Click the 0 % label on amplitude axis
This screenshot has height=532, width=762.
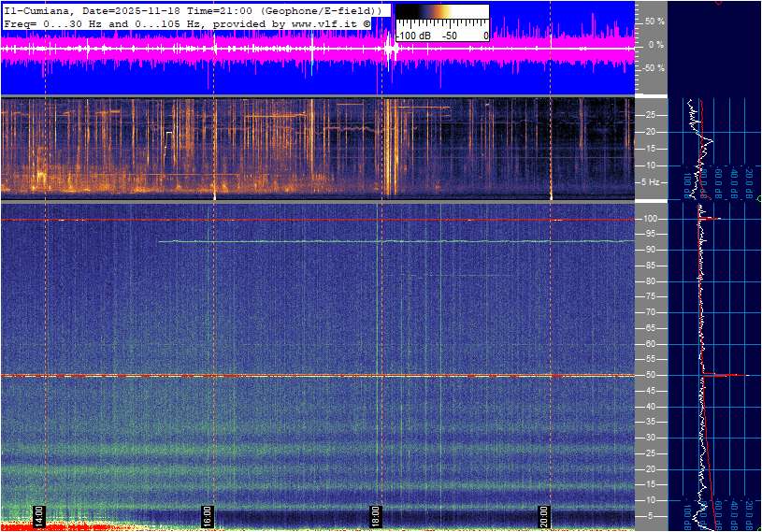click(x=656, y=44)
